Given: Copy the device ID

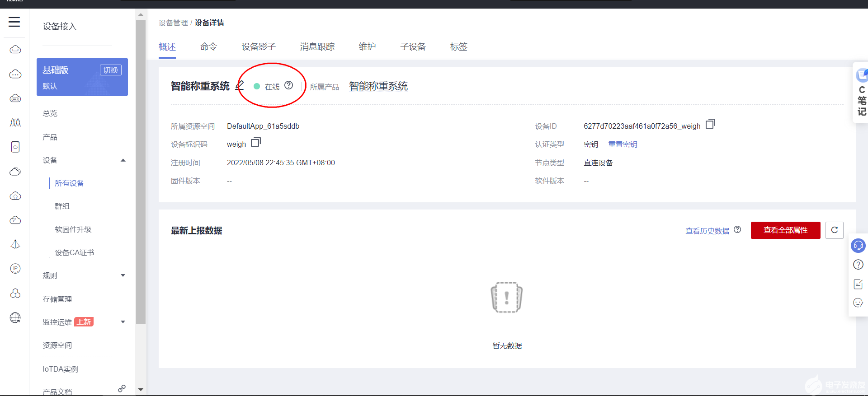Looking at the screenshot, I should pyautogui.click(x=710, y=124).
